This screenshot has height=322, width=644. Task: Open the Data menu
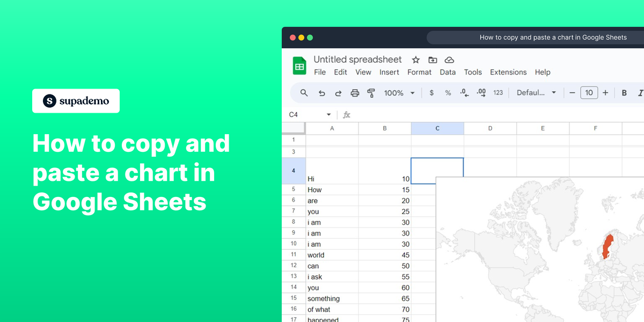pyautogui.click(x=448, y=72)
